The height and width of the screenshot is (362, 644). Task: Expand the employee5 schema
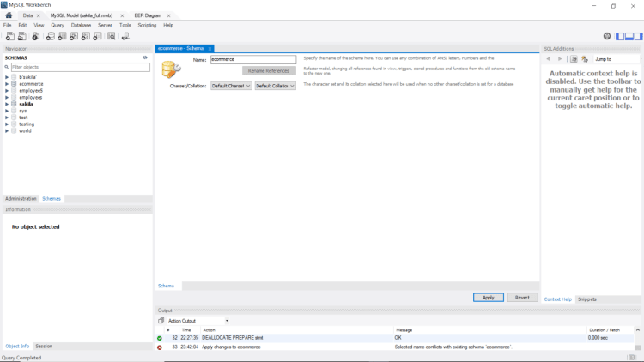pyautogui.click(x=7, y=91)
